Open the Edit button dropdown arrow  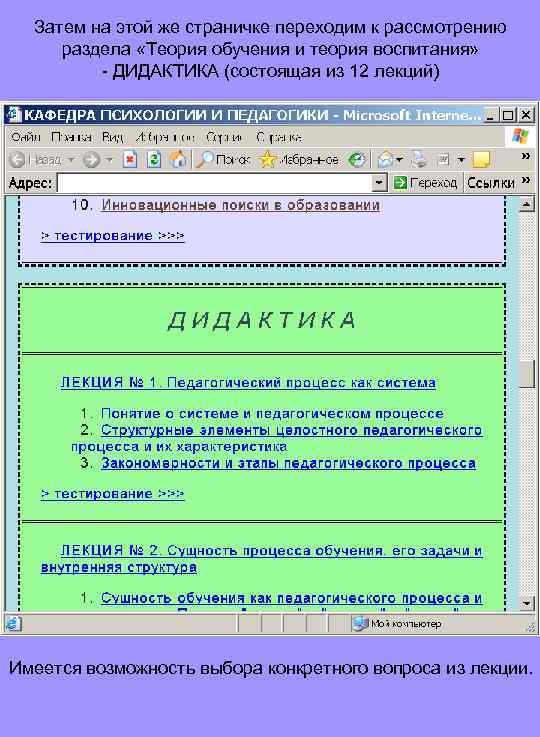tap(462, 160)
